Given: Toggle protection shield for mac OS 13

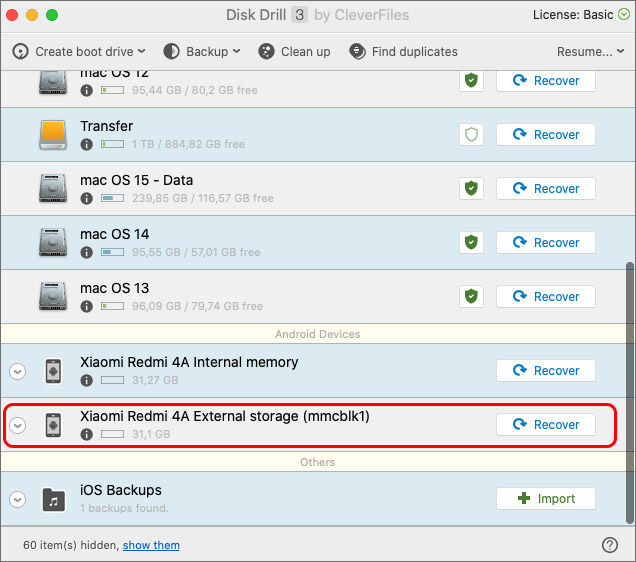Looking at the screenshot, I should (471, 296).
